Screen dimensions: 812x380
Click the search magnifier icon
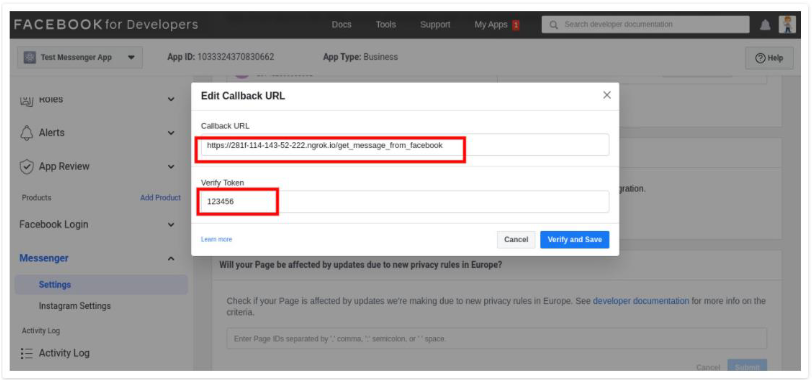coord(554,25)
